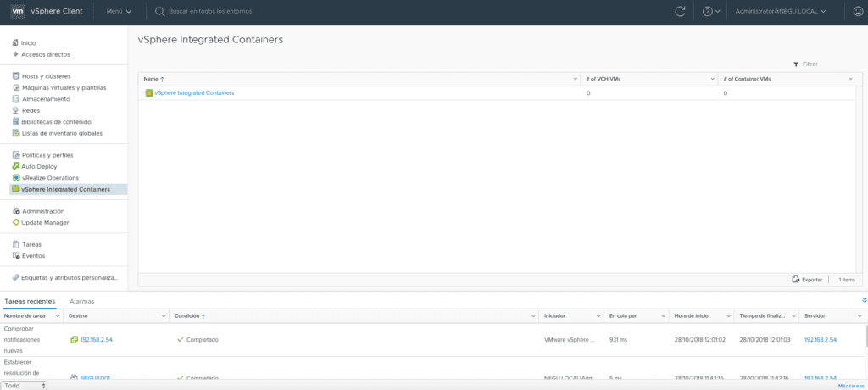Open the 192.168.2.54 destination link
This screenshot has width=868, height=390.
pyautogui.click(x=97, y=340)
